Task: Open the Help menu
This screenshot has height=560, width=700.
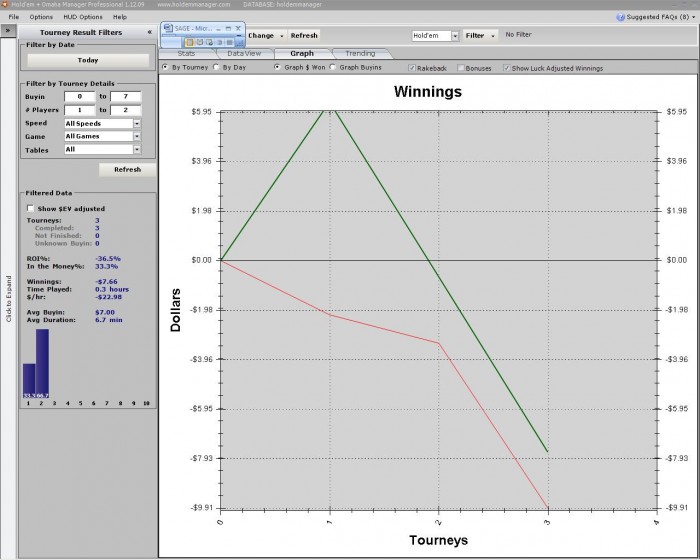Action: point(120,17)
